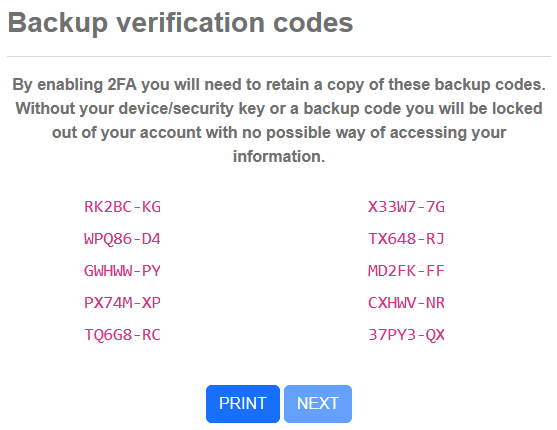557x430 pixels.
Task: Click the PRINT button
Action: click(x=243, y=404)
